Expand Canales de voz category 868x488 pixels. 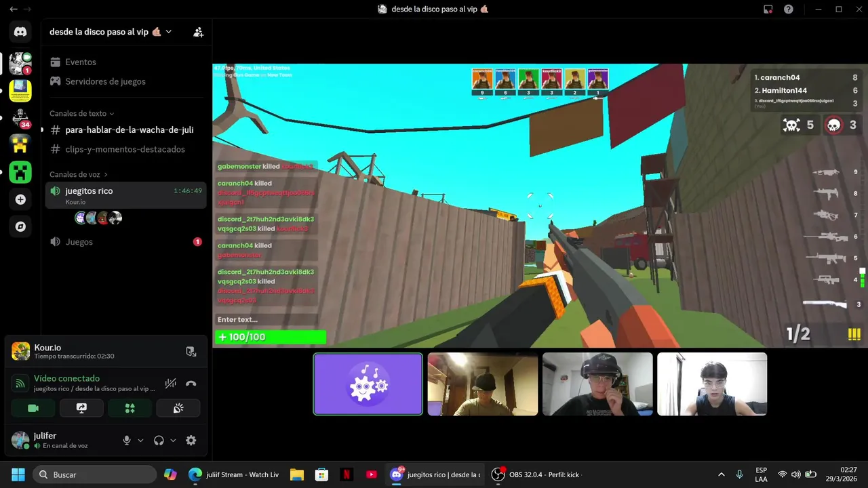79,174
